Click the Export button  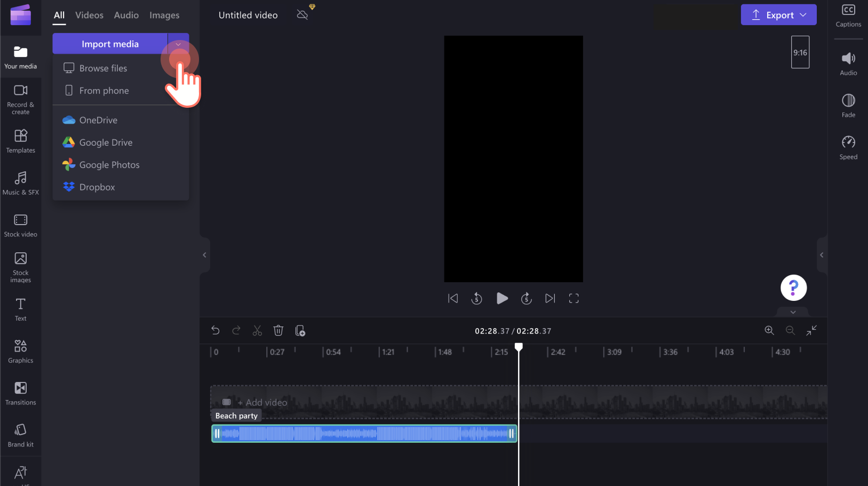[x=778, y=15]
